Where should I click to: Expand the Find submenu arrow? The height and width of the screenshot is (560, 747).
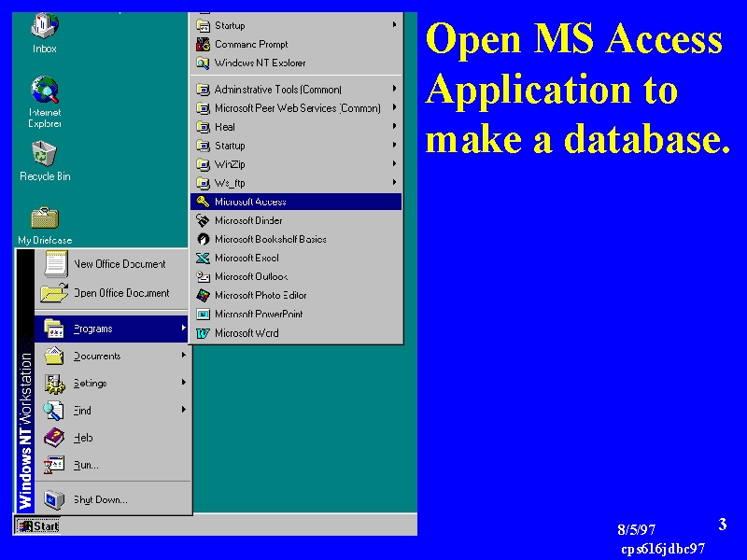click(183, 409)
